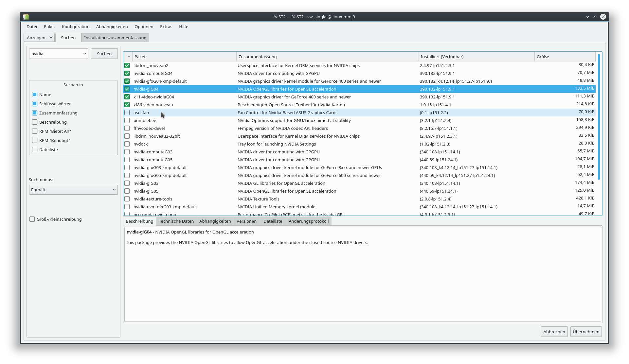Click status icon of x11-video-nvidiaG04
The image size is (629, 364).
[x=127, y=97]
